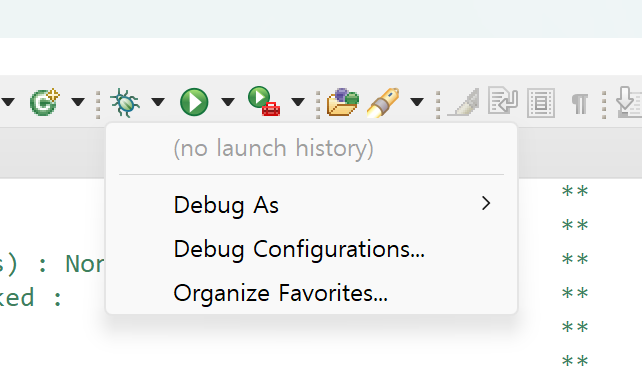The width and height of the screenshot is (642, 376).
Task: Toggle Show Whitespace Characters pilcrow
Action: coord(580,104)
